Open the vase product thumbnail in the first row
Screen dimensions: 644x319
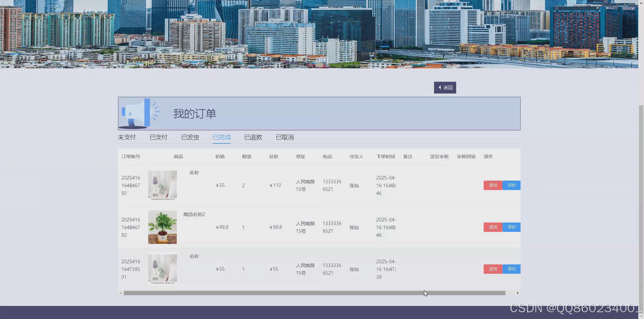(162, 185)
